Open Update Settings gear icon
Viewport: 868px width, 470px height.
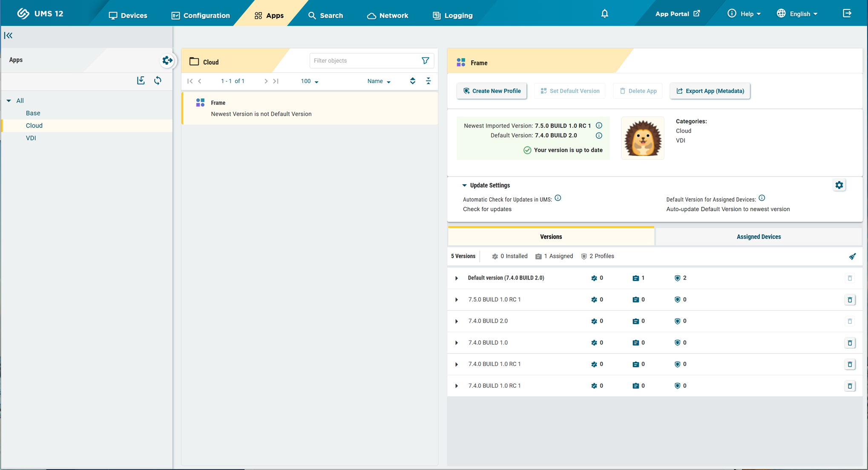pyautogui.click(x=839, y=185)
